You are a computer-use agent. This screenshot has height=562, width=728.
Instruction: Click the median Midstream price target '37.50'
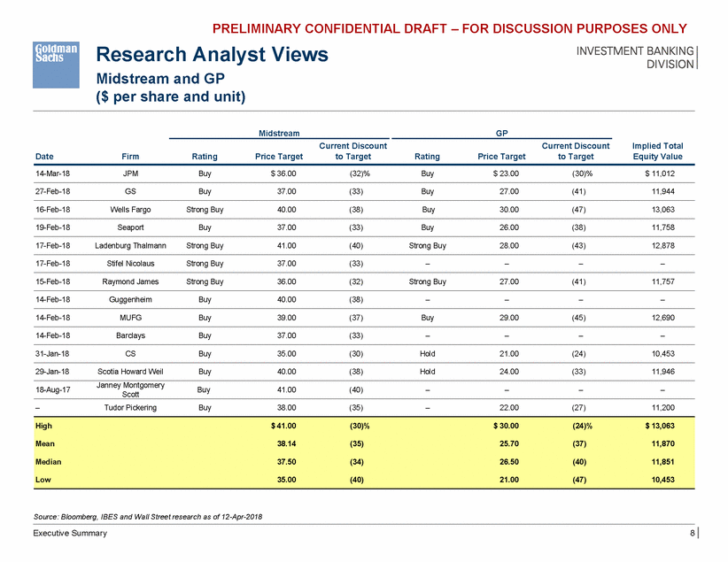(x=286, y=462)
